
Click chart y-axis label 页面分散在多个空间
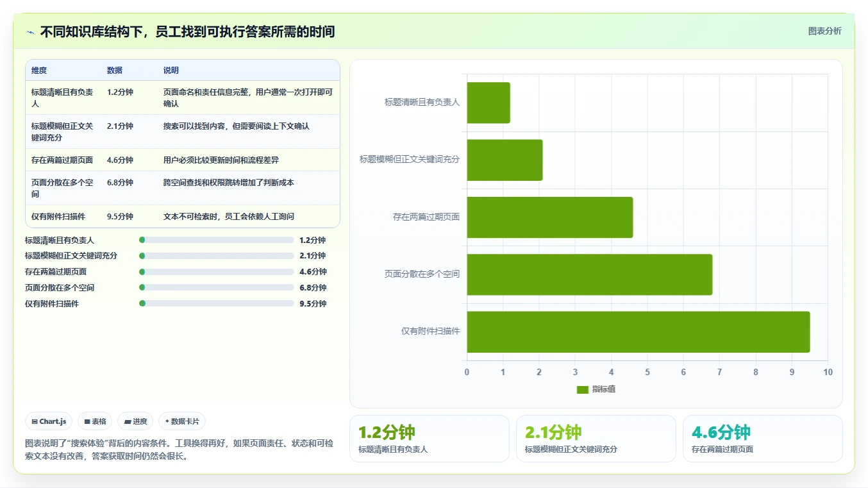pos(422,274)
